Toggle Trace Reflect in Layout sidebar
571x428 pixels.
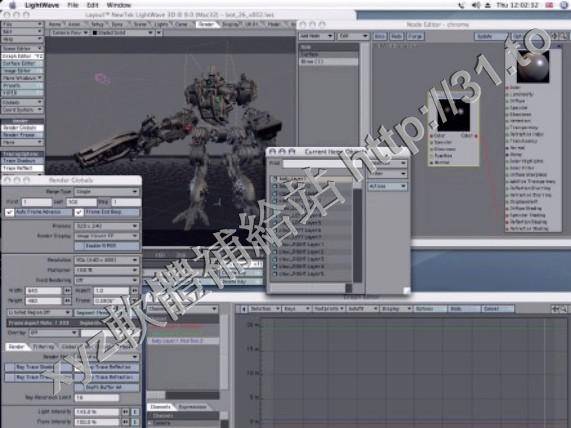(22, 168)
